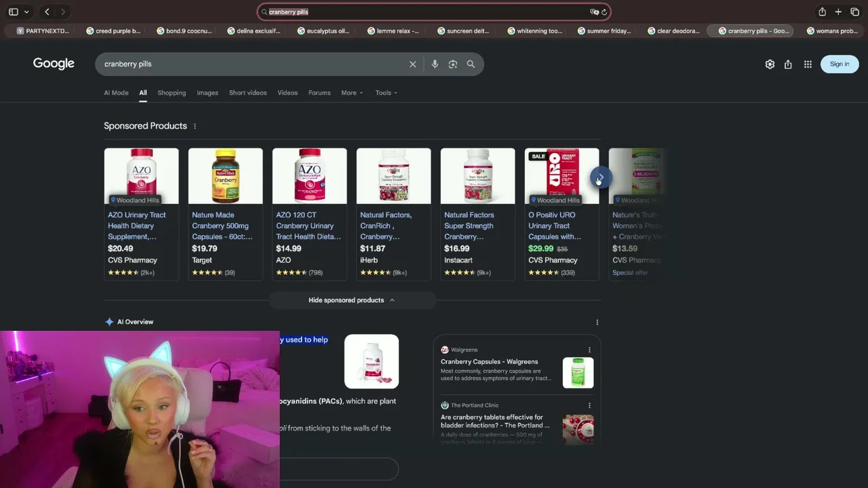Toggle the Safari sidebar button
The width and height of the screenshot is (868, 488).
pos(13,12)
